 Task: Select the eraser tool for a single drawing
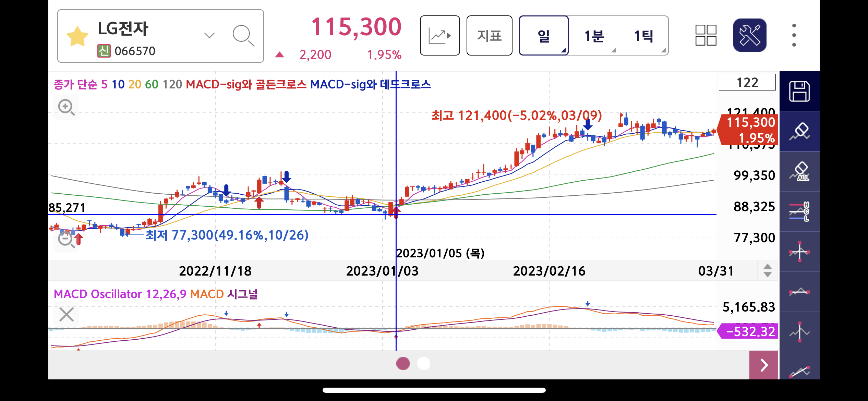(x=799, y=132)
